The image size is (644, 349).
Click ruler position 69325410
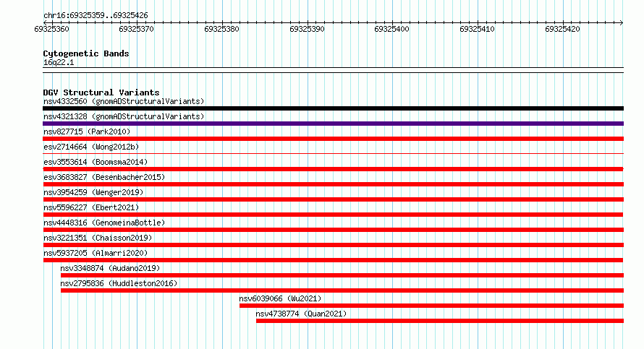[x=478, y=29]
